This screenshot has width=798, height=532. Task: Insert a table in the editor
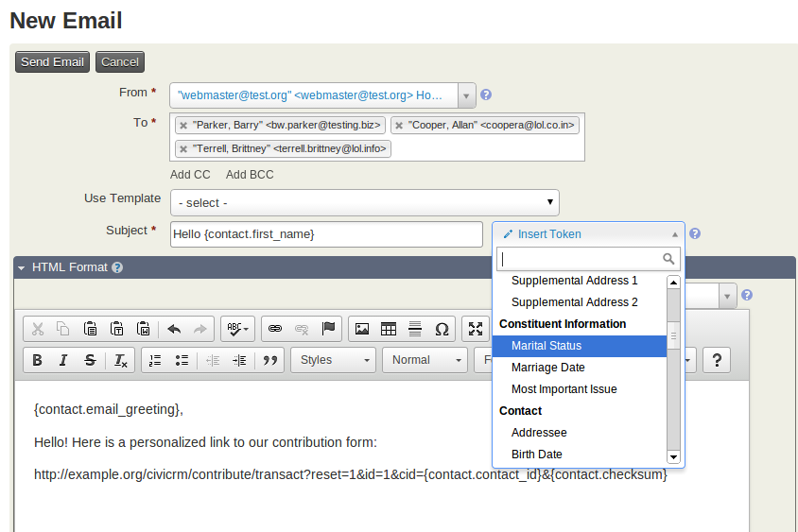coord(388,329)
